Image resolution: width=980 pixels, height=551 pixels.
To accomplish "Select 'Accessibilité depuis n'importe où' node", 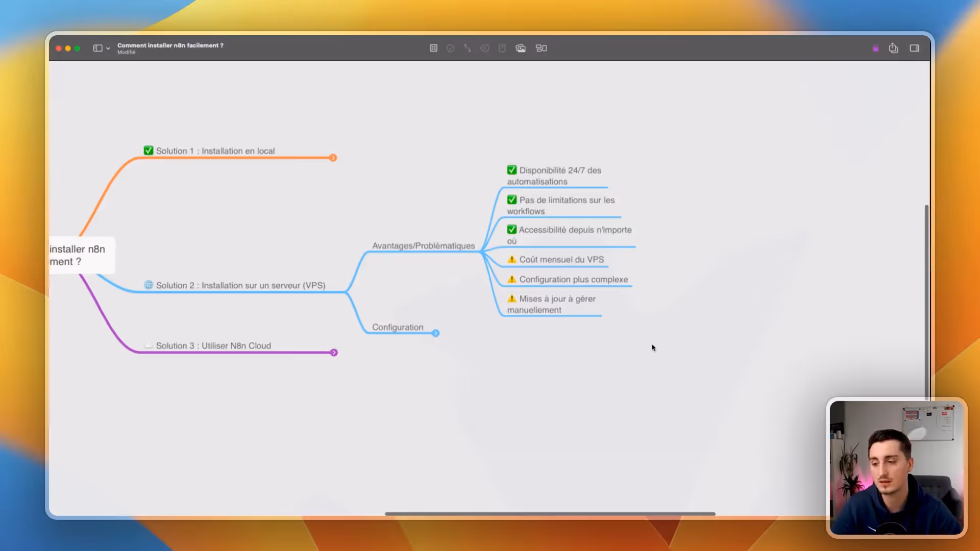I will (569, 235).
